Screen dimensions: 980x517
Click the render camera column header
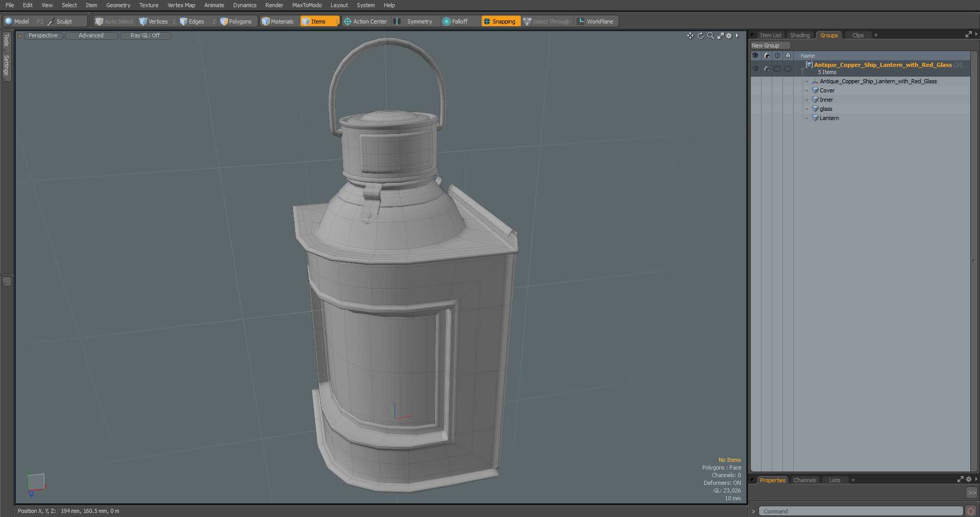pos(766,55)
